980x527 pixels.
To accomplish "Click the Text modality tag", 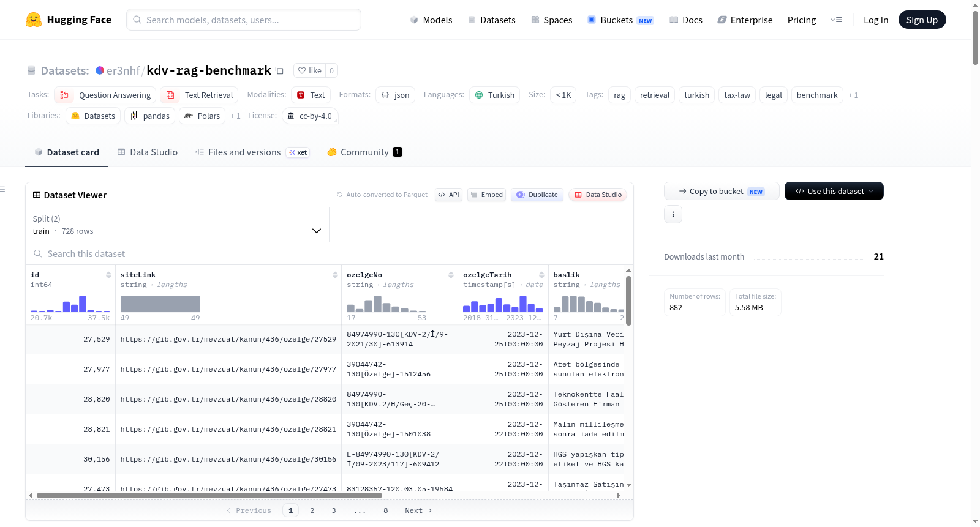I will click(x=311, y=95).
